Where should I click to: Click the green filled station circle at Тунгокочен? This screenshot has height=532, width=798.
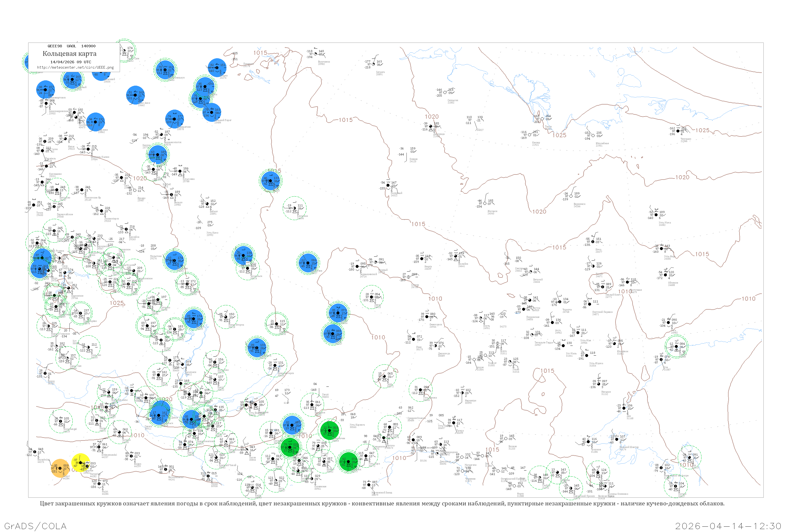coord(330,431)
